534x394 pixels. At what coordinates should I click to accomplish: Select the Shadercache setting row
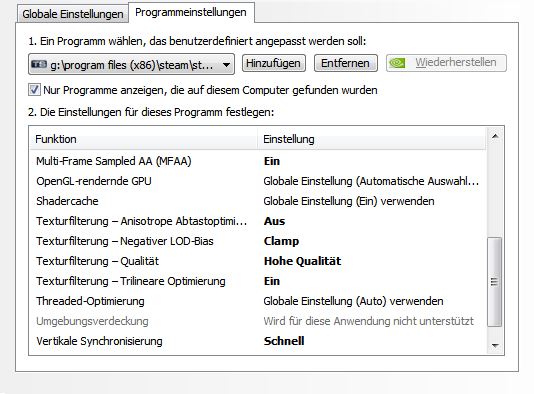[258, 201]
